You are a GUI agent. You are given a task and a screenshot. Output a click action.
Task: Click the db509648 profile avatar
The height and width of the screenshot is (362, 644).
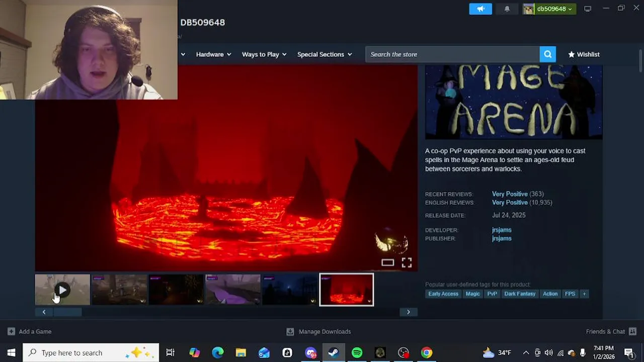[x=528, y=9]
